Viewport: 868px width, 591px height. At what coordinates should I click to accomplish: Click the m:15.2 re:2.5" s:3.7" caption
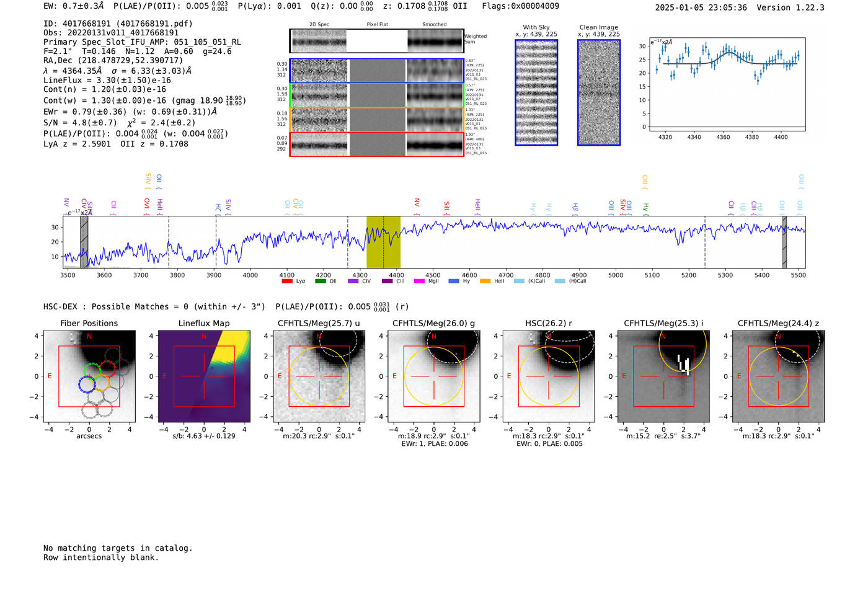[x=663, y=436]
